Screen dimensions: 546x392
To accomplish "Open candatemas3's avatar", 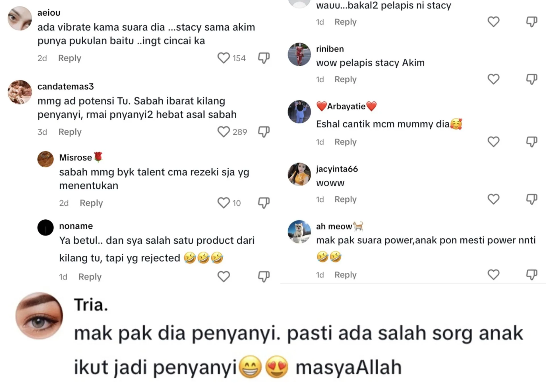I will (20, 92).
